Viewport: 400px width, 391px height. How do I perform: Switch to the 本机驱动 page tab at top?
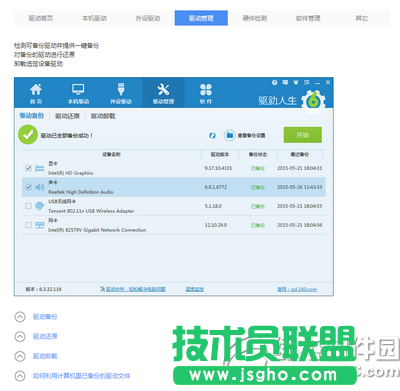94,18
